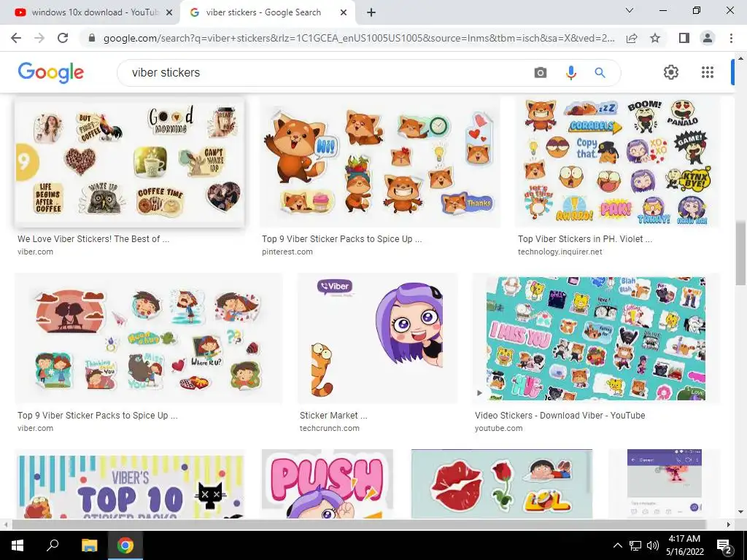The image size is (747, 560).
Task: Open a new browser tab
Action: 371,13
